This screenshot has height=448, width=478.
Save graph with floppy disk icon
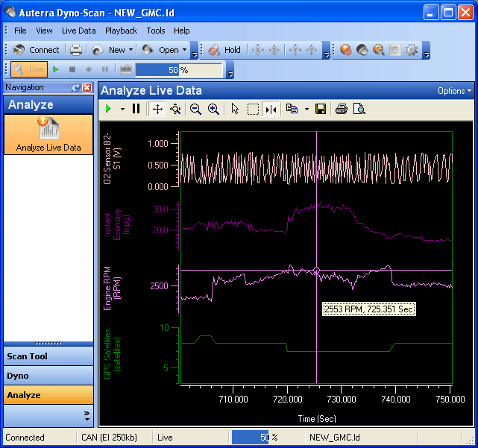click(x=321, y=109)
